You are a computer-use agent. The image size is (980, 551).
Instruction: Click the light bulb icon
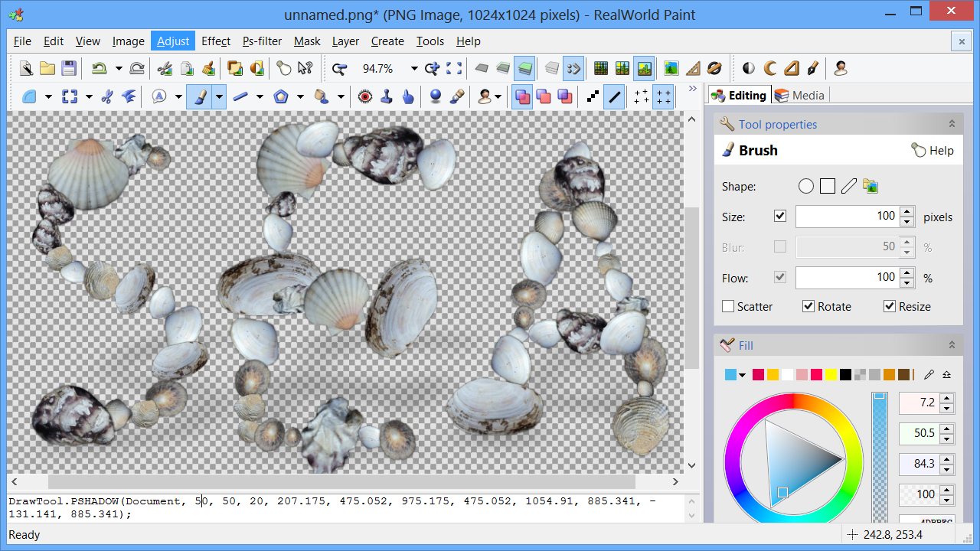pyautogui.click(x=284, y=68)
